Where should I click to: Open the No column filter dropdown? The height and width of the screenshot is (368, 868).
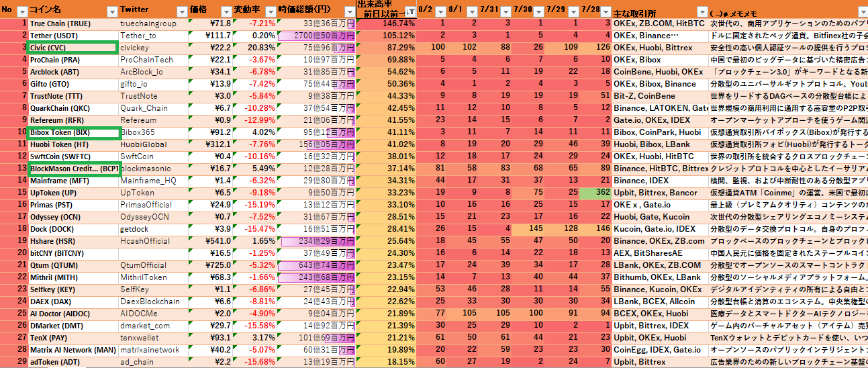21,11
